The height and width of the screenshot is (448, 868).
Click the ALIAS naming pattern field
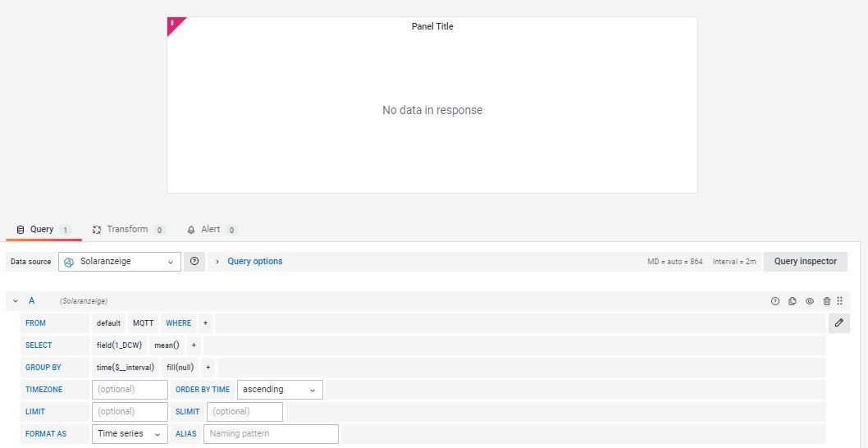click(x=271, y=434)
